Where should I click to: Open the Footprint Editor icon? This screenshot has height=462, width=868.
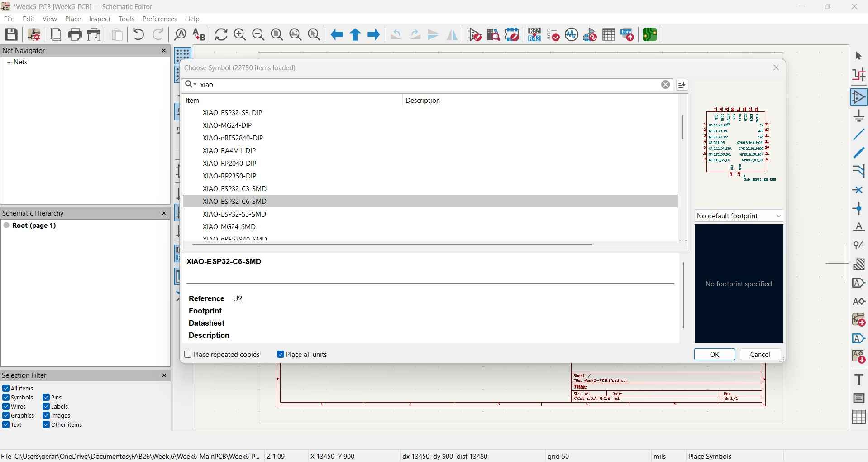[x=512, y=35]
